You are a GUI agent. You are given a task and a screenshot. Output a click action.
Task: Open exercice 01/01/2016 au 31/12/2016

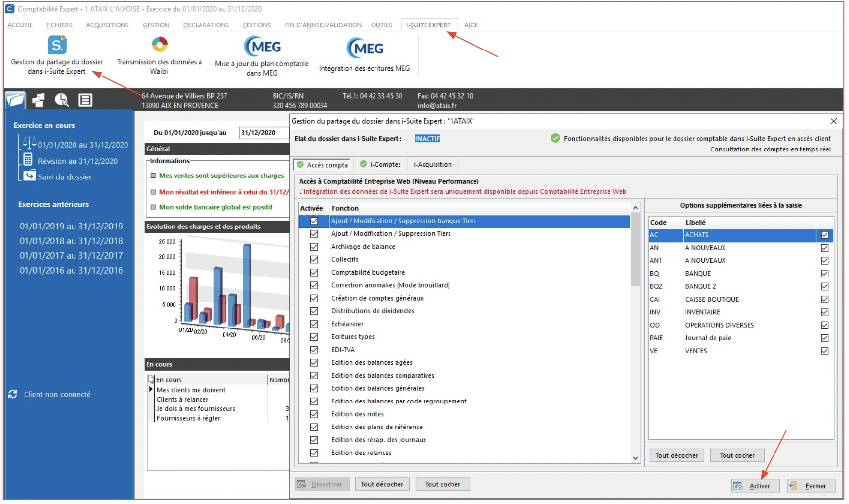(71, 271)
